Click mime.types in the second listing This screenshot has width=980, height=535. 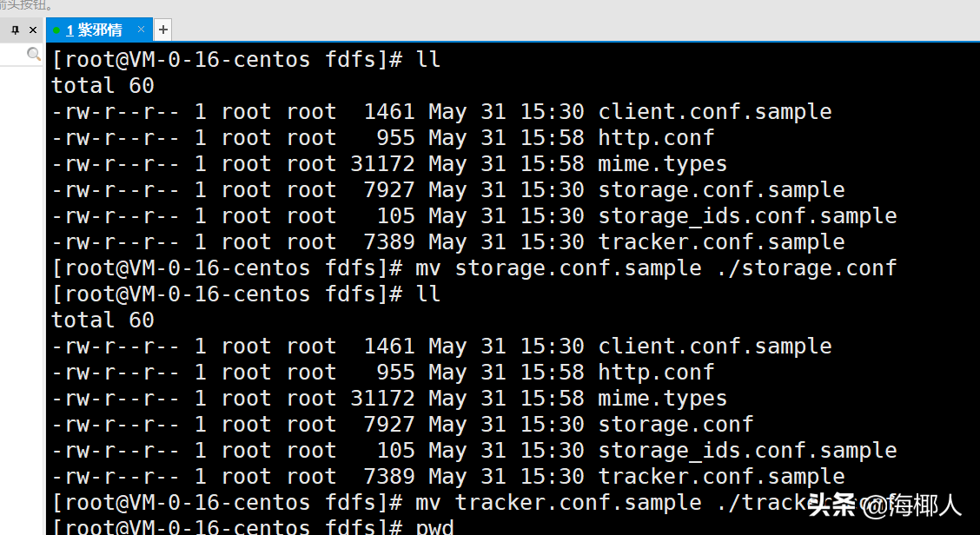pos(662,398)
